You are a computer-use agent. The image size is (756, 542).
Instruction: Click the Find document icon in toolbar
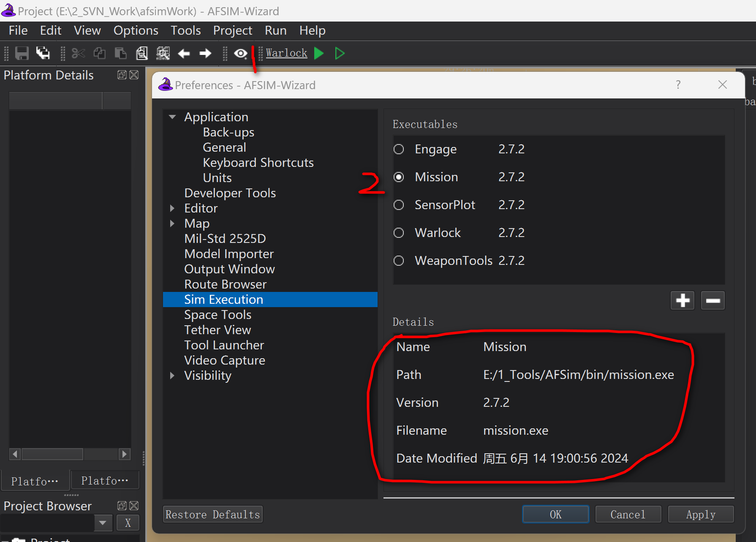coord(142,53)
